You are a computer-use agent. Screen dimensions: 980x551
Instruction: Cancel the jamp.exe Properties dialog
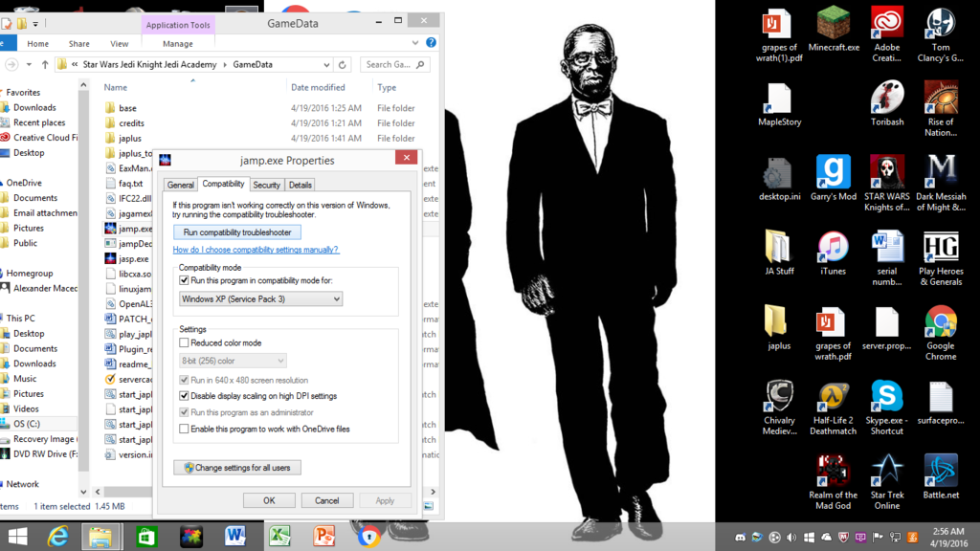[x=327, y=500]
